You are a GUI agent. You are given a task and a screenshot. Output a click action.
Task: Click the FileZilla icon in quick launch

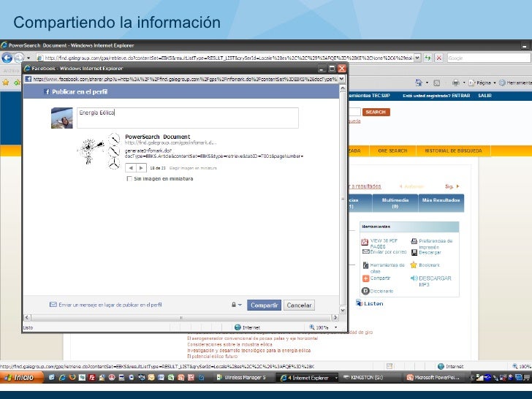click(x=92, y=377)
